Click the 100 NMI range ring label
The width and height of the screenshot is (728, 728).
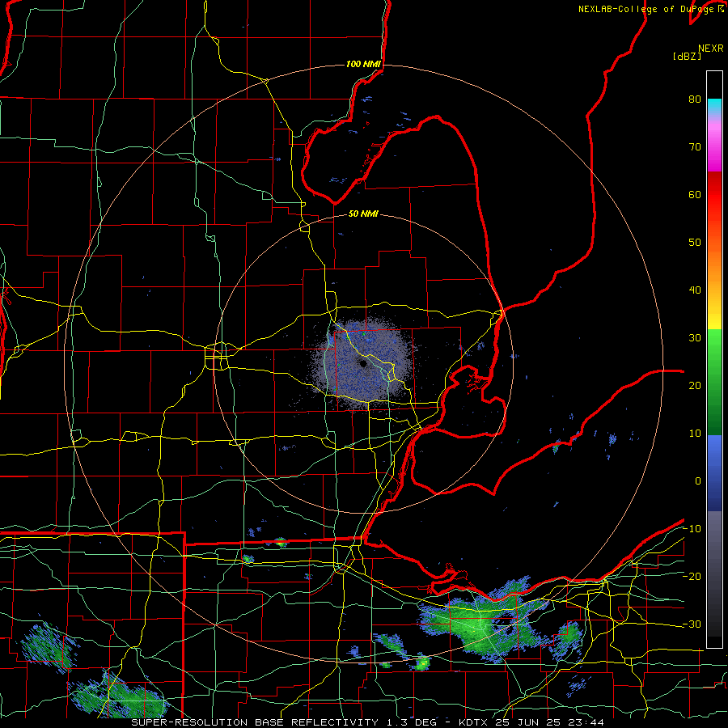click(x=363, y=64)
